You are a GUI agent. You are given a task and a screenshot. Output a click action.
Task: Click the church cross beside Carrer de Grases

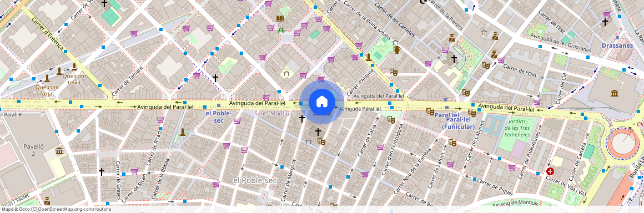tap(102, 171)
